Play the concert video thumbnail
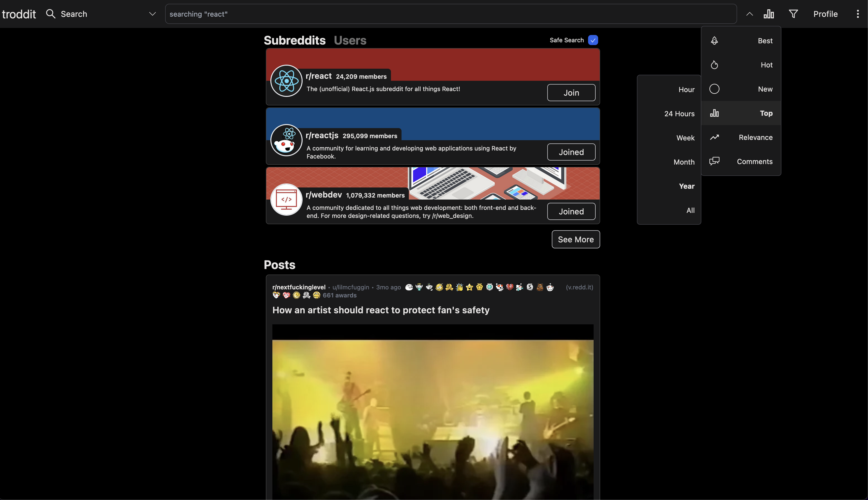The width and height of the screenshot is (868, 500). click(x=432, y=412)
